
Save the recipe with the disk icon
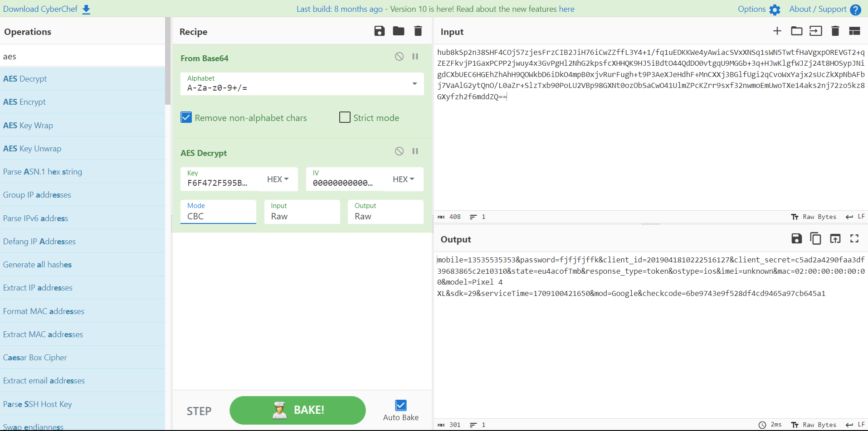[380, 31]
